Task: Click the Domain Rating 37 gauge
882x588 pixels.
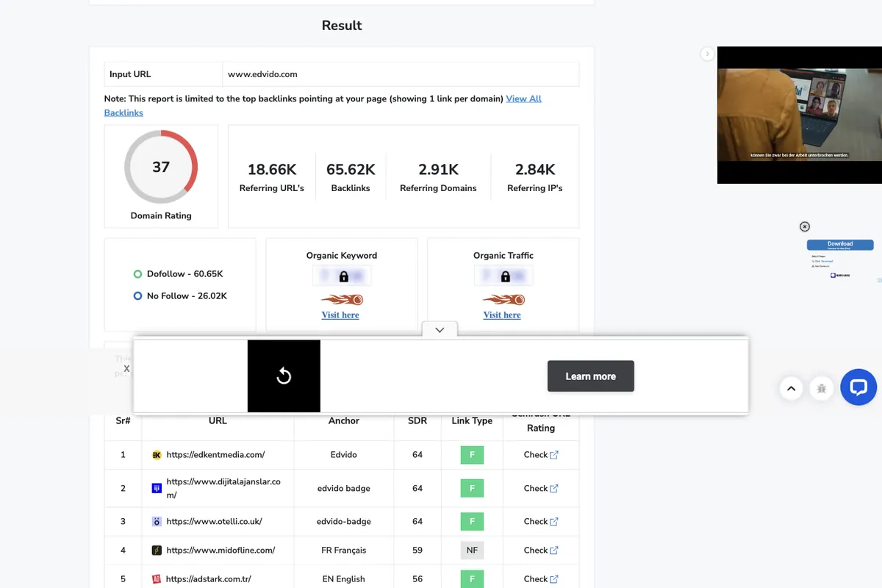Action: tap(161, 167)
